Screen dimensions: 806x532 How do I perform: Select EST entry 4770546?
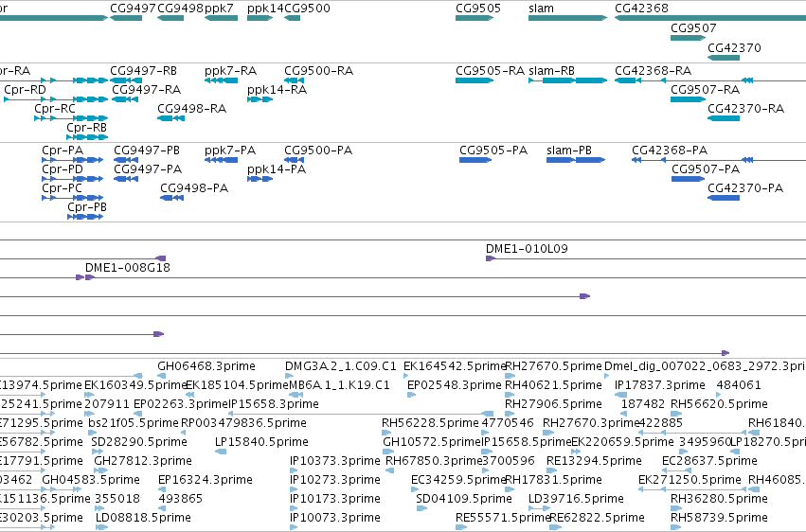click(x=508, y=424)
